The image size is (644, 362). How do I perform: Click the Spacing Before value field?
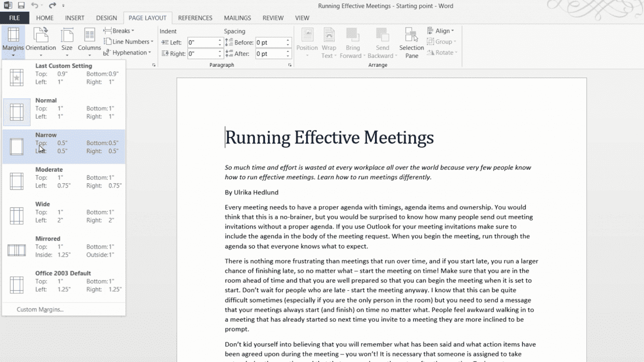coord(270,43)
